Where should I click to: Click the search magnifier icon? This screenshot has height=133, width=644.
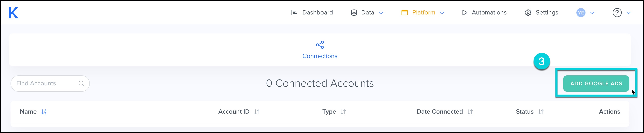(81, 83)
